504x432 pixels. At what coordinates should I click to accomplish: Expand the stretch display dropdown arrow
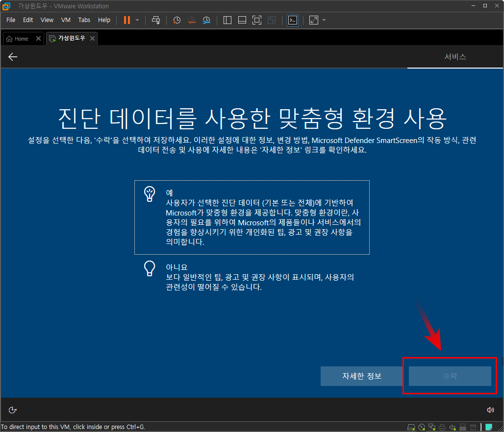pos(324,20)
